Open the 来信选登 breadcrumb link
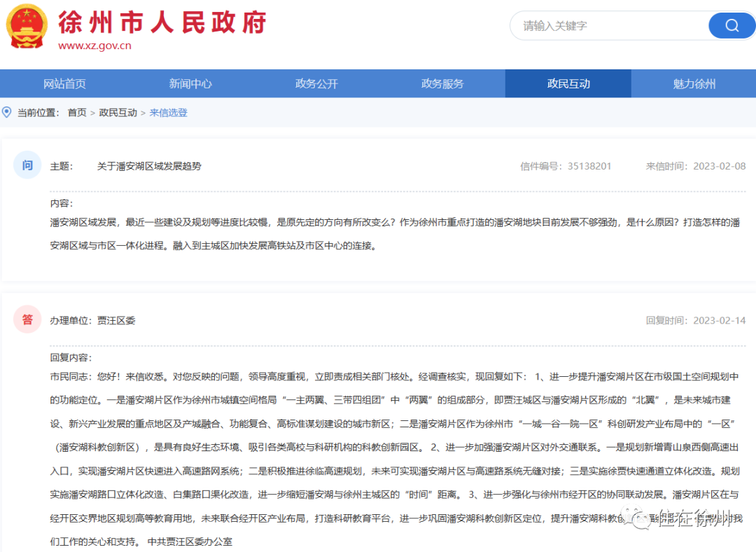The width and height of the screenshot is (756, 552). coord(168,112)
